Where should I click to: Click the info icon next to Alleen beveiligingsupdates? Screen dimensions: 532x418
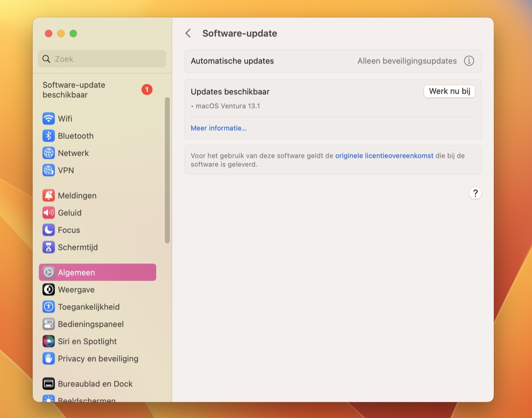pos(469,61)
